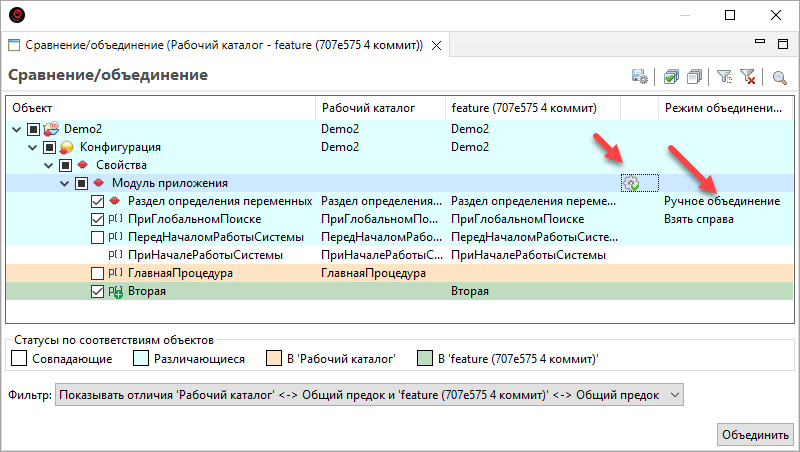Image resolution: width=800 pixels, height=452 pixels.
Task: Check the ПередНачаломРаботыСистемы checkbox
Action: 97,237
